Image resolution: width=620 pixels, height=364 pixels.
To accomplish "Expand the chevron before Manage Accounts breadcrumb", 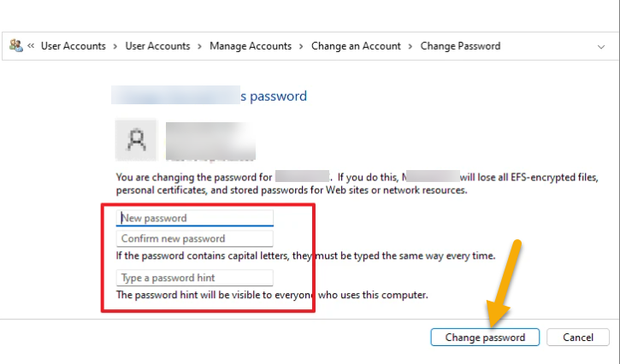I will point(200,46).
